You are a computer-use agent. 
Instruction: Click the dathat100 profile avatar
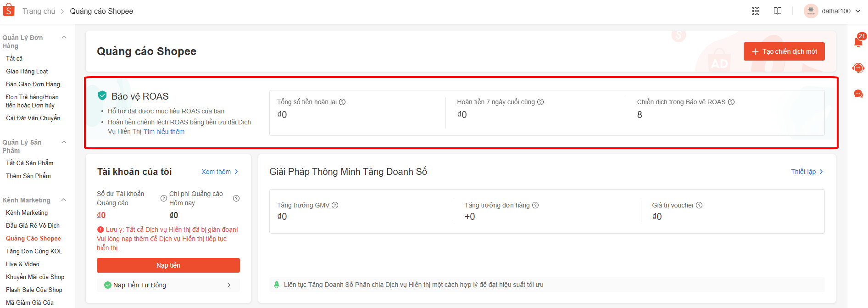point(811,11)
